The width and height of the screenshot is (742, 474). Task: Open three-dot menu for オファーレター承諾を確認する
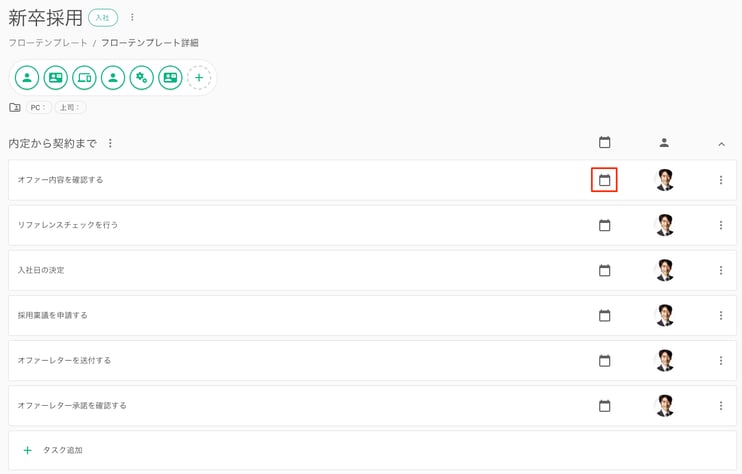pyautogui.click(x=721, y=406)
